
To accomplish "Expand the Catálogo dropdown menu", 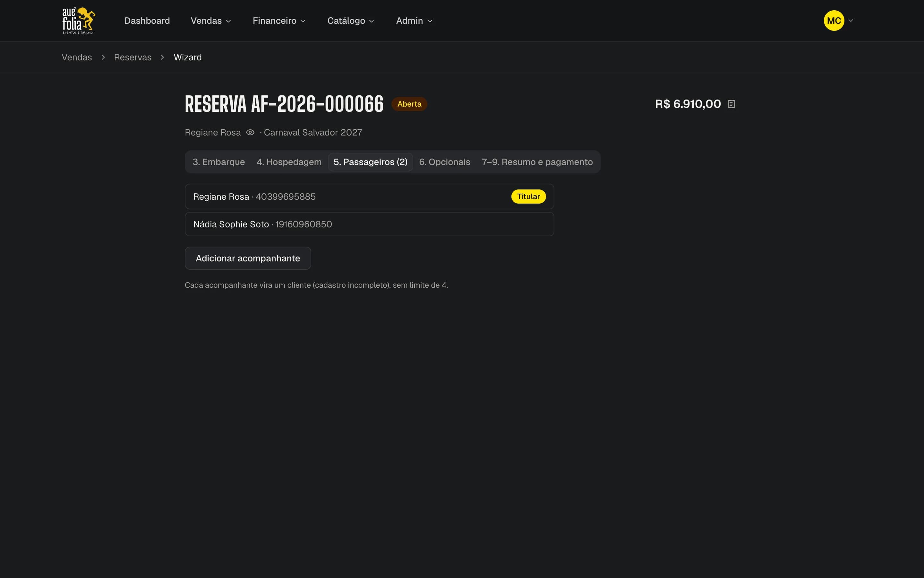I will click(350, 21).
